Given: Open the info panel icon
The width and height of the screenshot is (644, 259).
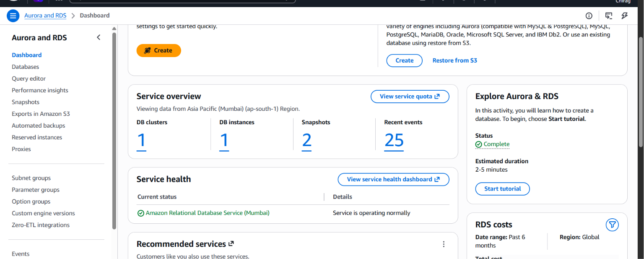Looking at the screenshot, I should coord(589,16).
